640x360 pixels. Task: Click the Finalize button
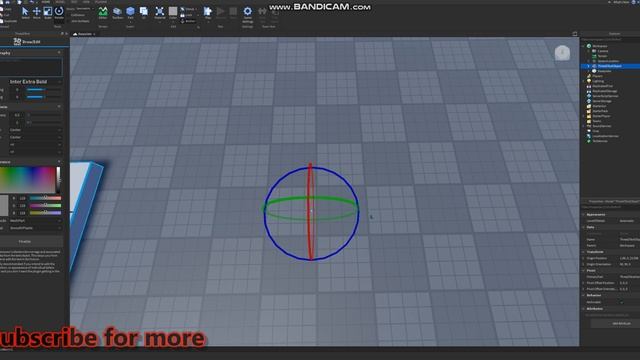pos(31,241)
